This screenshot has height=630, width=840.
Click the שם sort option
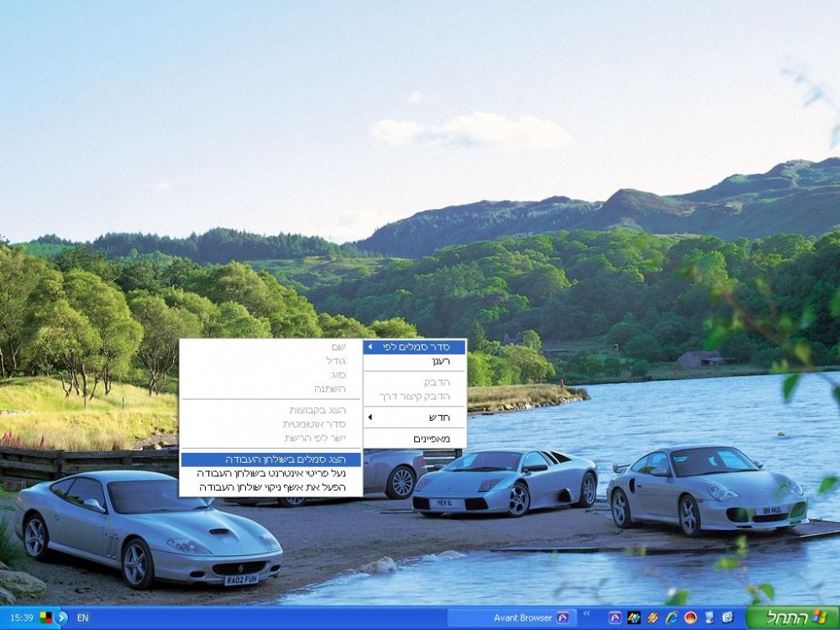tap(271, 347)
